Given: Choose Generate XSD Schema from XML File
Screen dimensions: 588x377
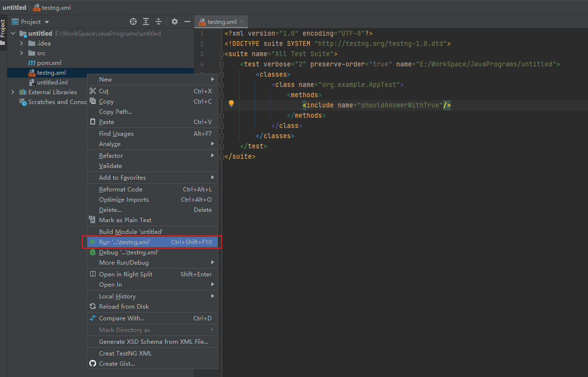Looking at the screenshot, I should pos(152,342).
